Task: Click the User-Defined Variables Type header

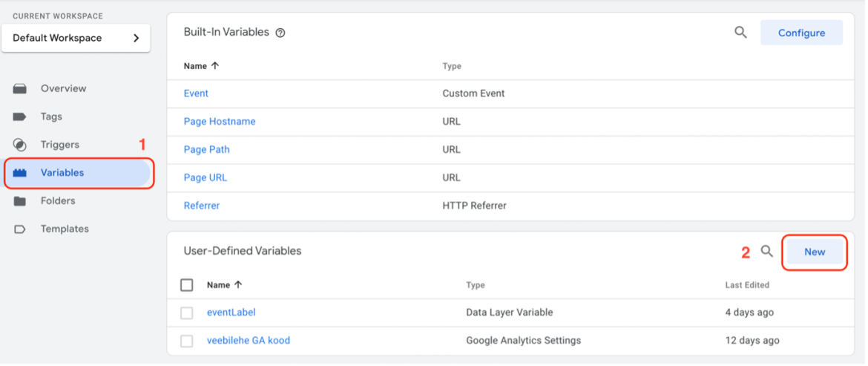Action: (x=476, y=285)
